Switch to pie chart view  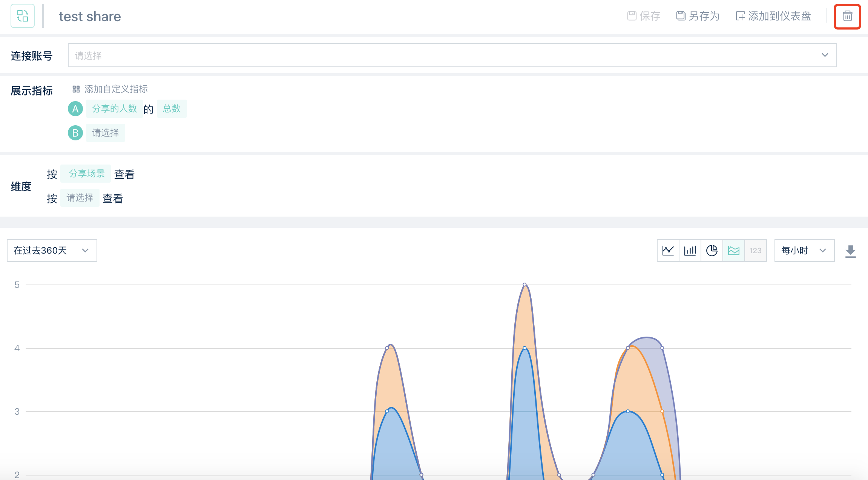(x=712, y=251)
